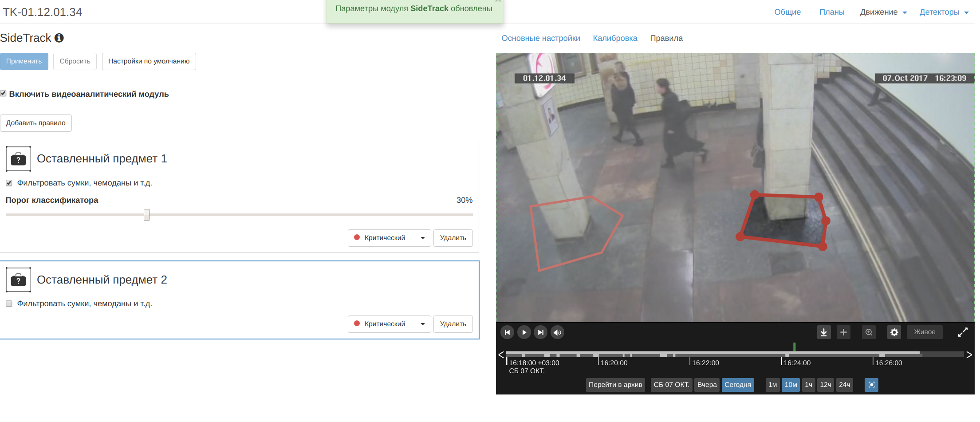Uncheck bag filter for Оставленный предмет 1
This screenshot has width=980, height=422.
(9, 183)
